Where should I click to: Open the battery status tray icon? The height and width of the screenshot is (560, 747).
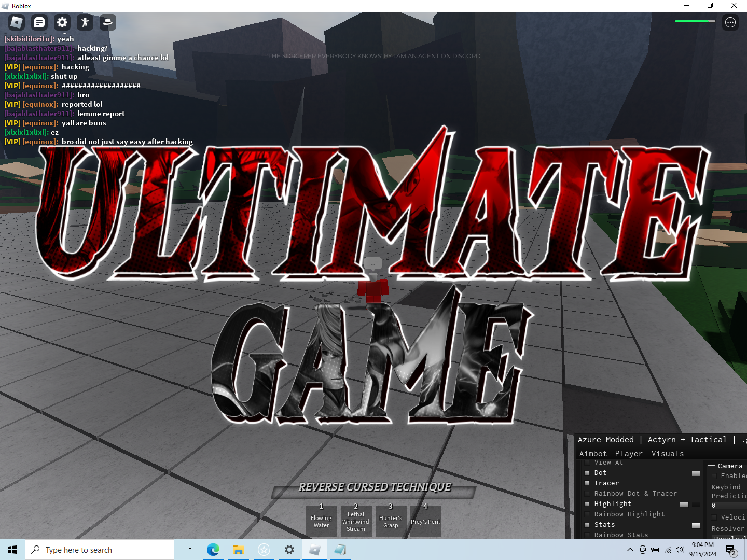pyautogui.click(x=655, y=550)
